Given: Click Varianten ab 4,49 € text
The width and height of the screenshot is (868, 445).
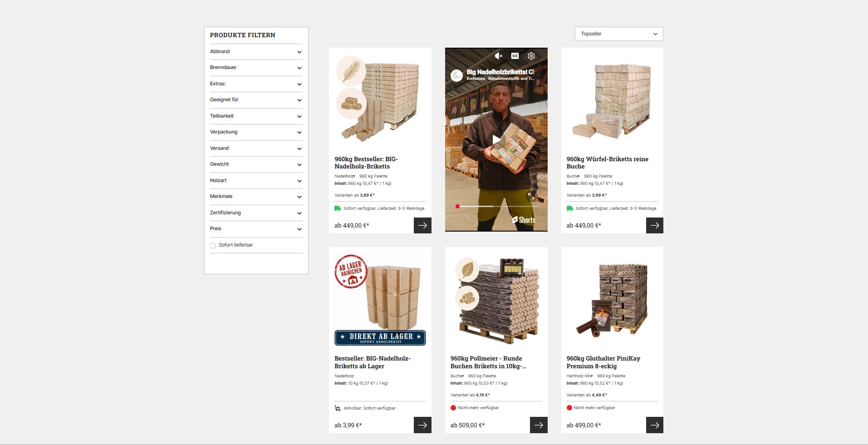Looking at the screenshot, I should (x=587, y=395).
